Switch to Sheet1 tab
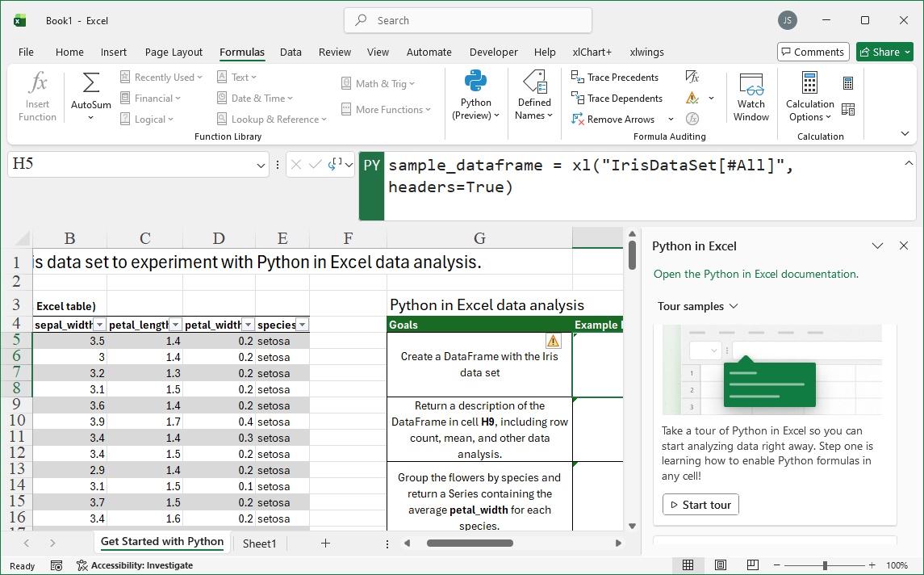The height and width of the screenshot is (575, 924). [259, 544]
